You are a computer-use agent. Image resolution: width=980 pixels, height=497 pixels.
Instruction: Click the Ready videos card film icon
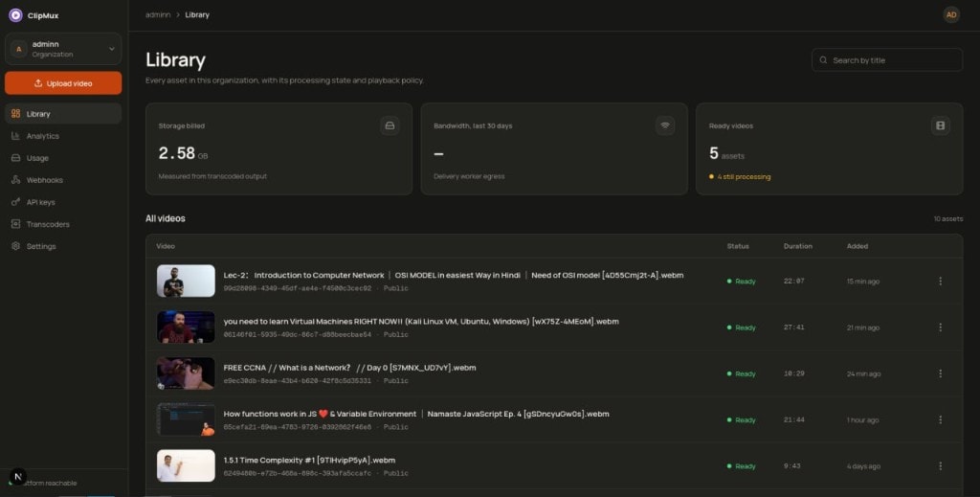click(x=940, y=125)
